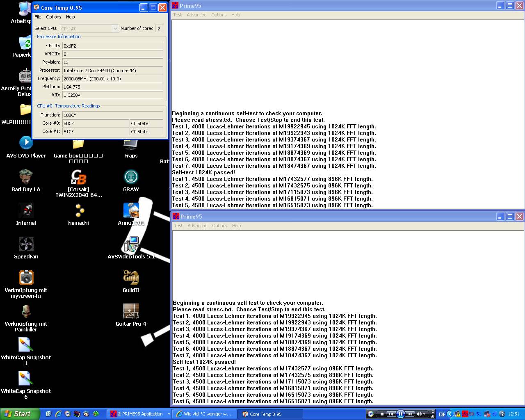
Task: Open the AeroFly Professional Deluxe icon
Action: pos(25,76)
